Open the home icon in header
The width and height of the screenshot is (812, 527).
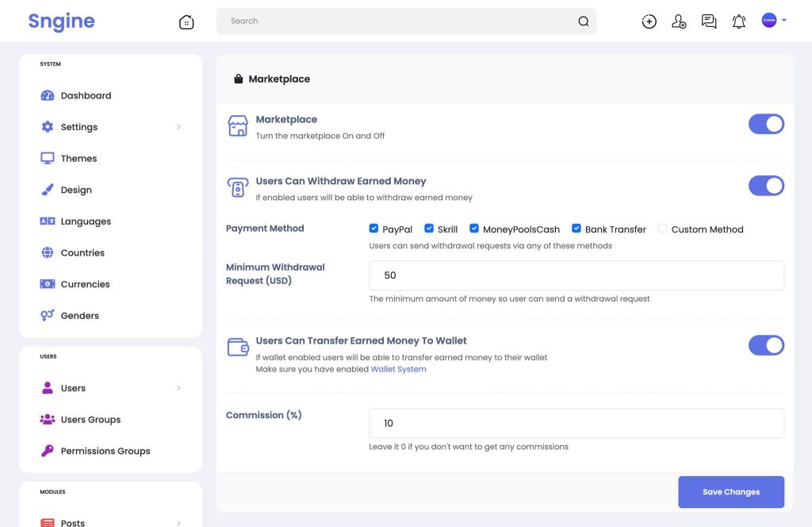coord(186,21)
